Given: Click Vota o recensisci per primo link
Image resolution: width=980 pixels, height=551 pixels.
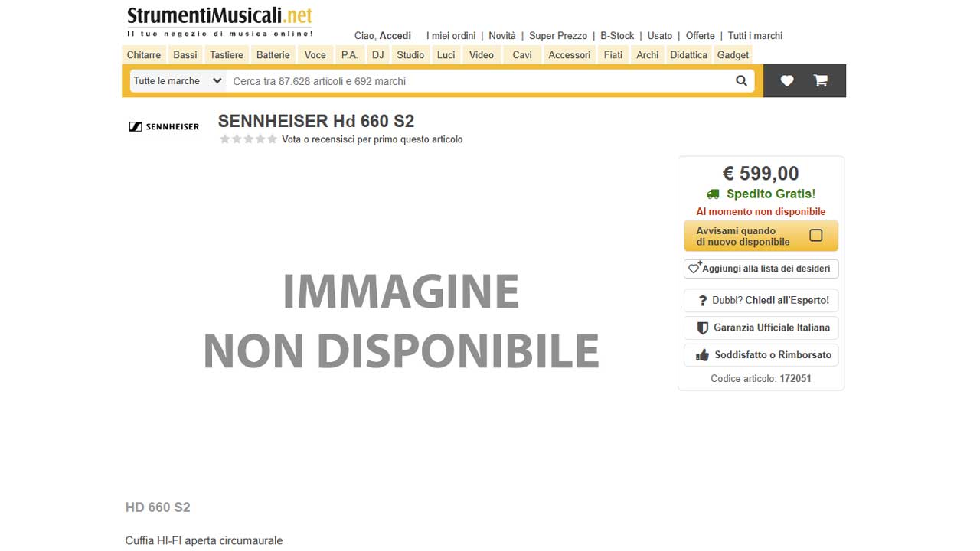Looking at the screenshot, I should (372, 139).
